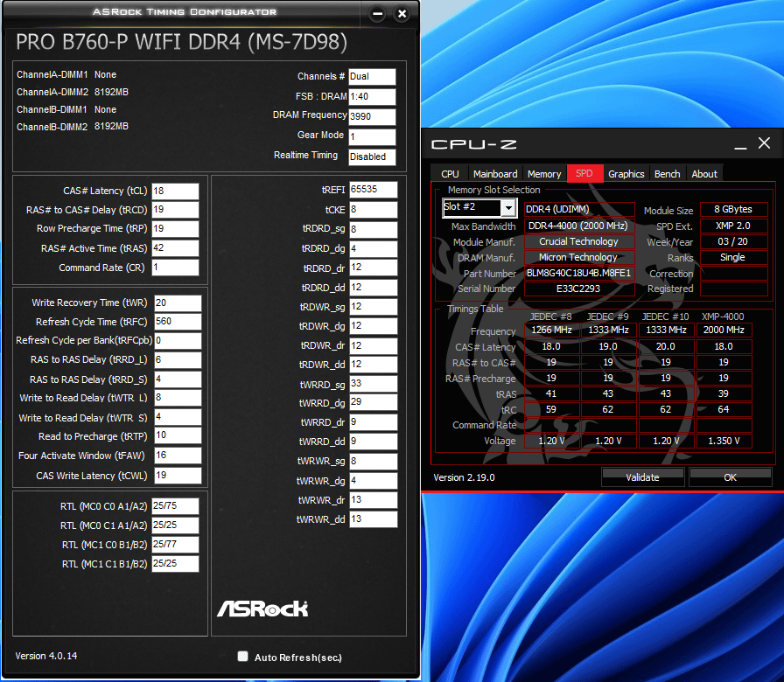
Task: Select the Graphics tab
Action: (626, 174)
